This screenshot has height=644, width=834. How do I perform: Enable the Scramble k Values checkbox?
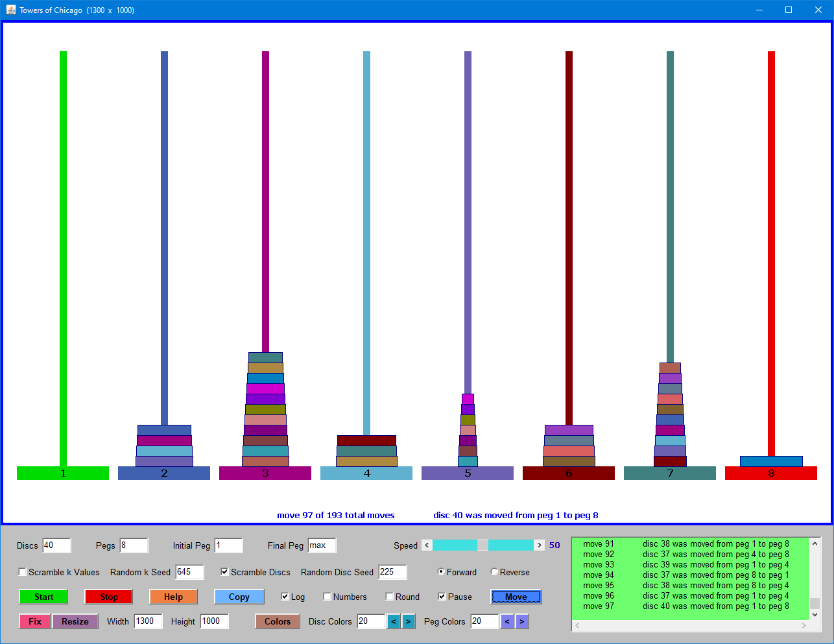point(23,572)
